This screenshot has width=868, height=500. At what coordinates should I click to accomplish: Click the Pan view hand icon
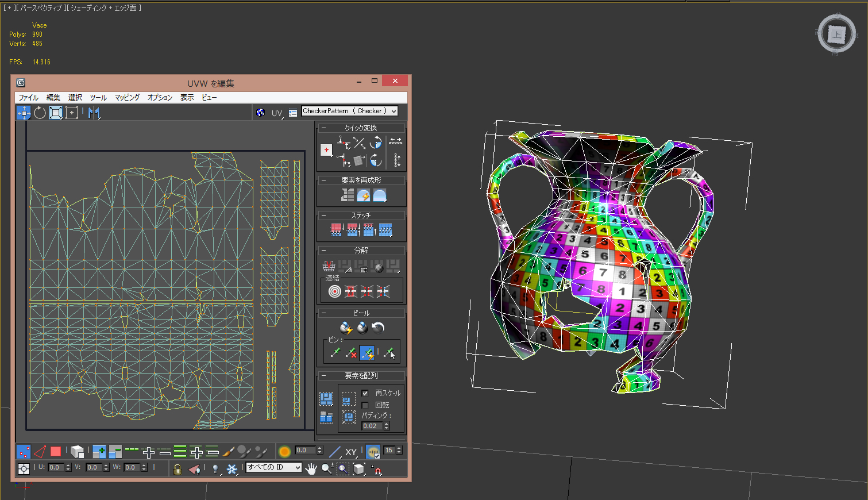pos(311,469)
